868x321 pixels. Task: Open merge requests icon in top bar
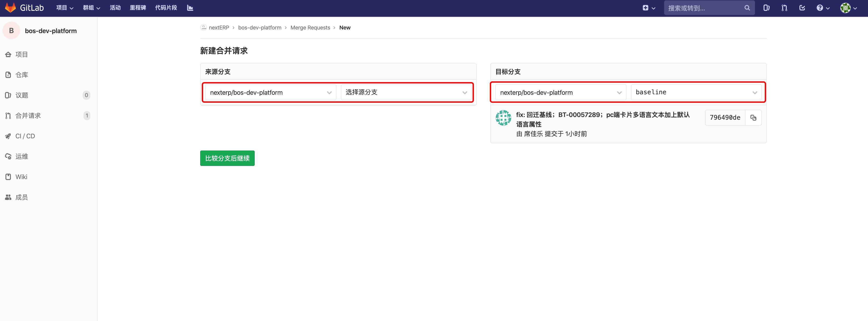pos(784,8)
